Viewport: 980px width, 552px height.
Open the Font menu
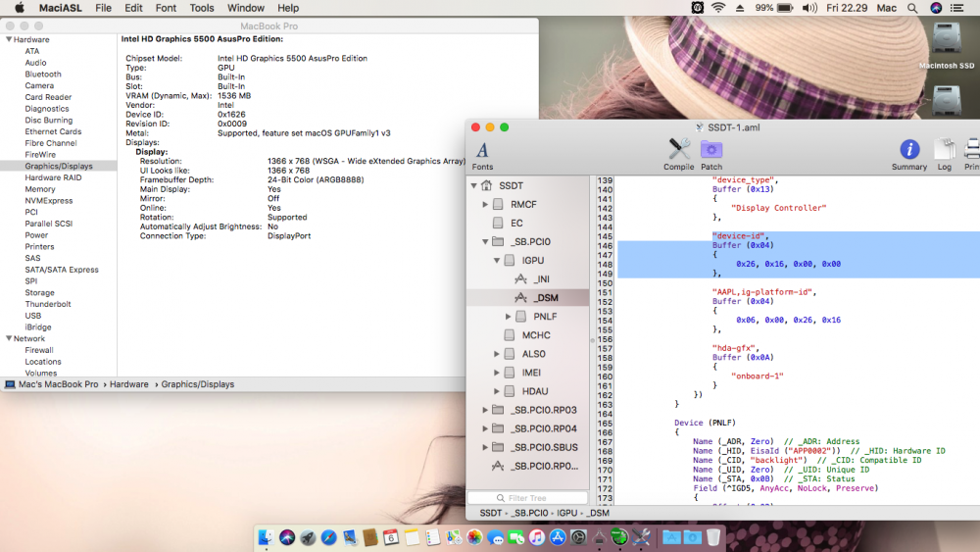coord(166,8)
